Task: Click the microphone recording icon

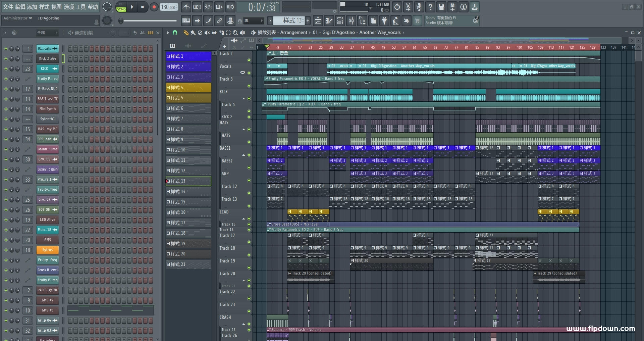Action: point(419,7)
